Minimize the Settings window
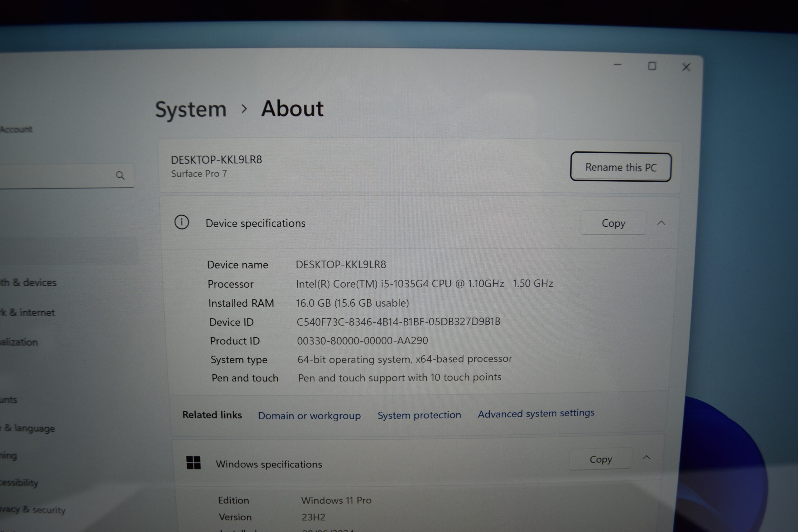Image resolution: width=798 pixels, height=532 pixels. point(618,65)
